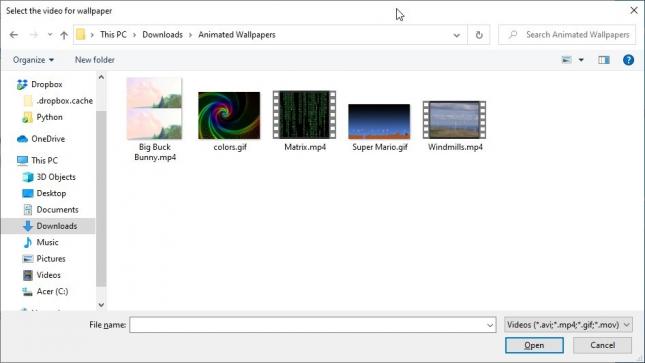Create a New folder

pos(95,60)
